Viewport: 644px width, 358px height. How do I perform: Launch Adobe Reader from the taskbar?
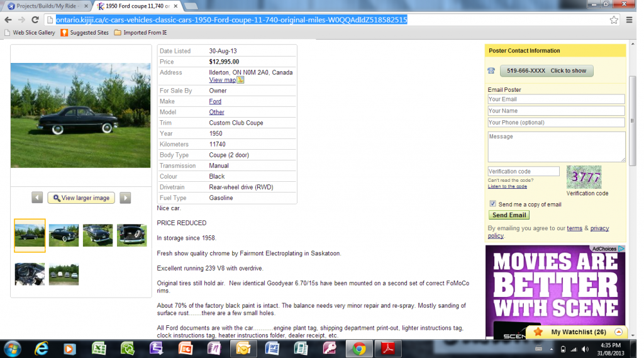click(389, 349)
